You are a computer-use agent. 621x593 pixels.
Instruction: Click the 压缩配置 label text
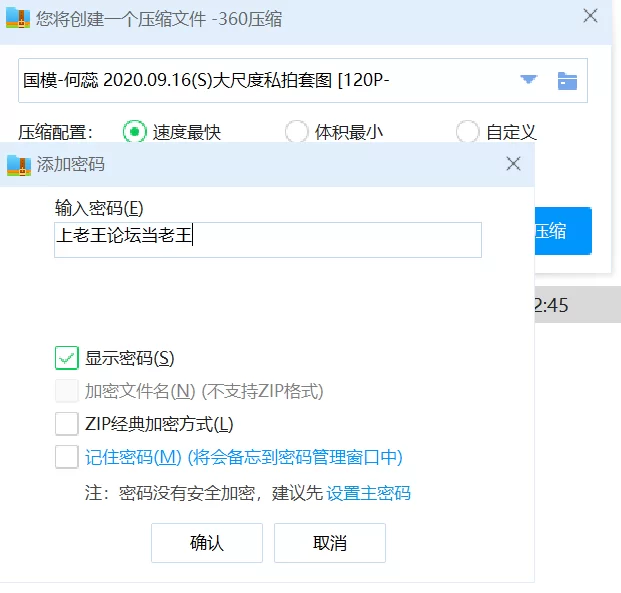(x=55, y=132)
